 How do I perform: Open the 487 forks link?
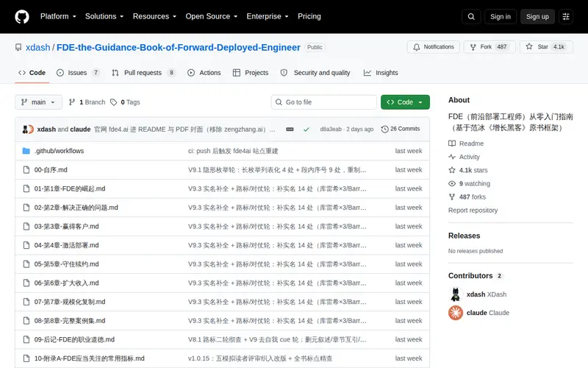click(x=467, y=197)
